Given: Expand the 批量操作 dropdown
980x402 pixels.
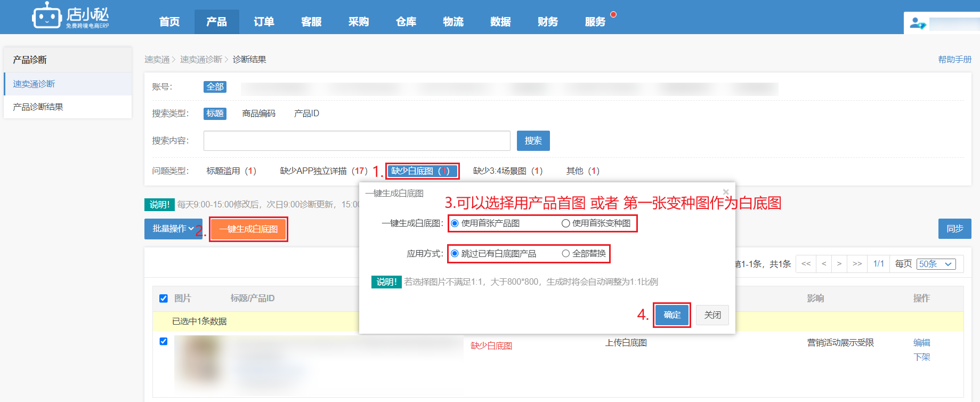Looking at the screenshot, I should click(173, 229).
